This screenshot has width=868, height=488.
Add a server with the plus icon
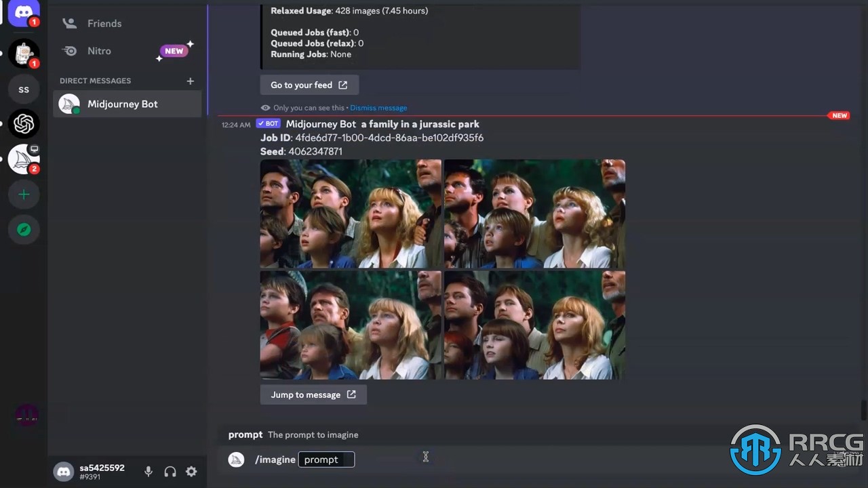[24, 195]
